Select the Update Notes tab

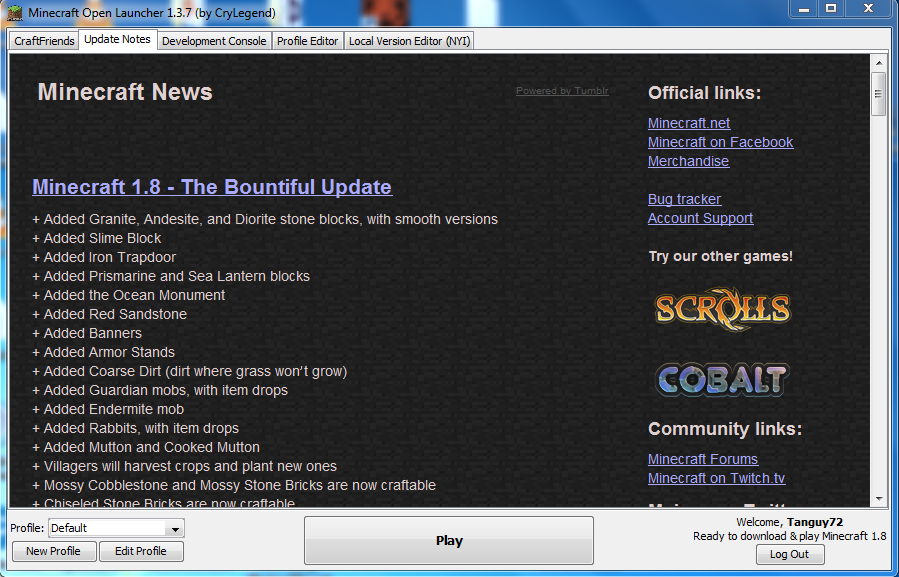[x=118, y=40]
